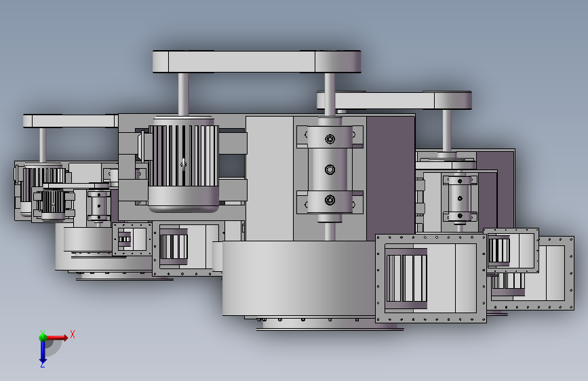This screenshot has height=381, width=588.
Task: Select the largest cylindrical blower housing drum
Action: point(299,278)
